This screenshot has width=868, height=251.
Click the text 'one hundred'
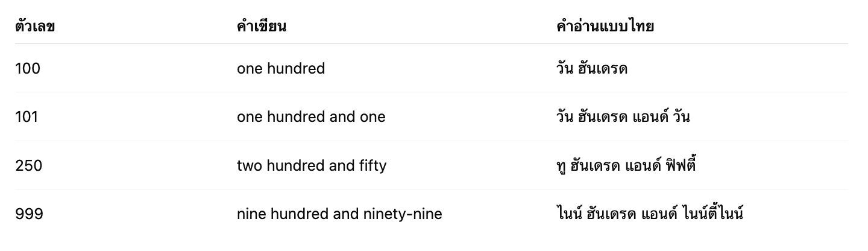281,69
